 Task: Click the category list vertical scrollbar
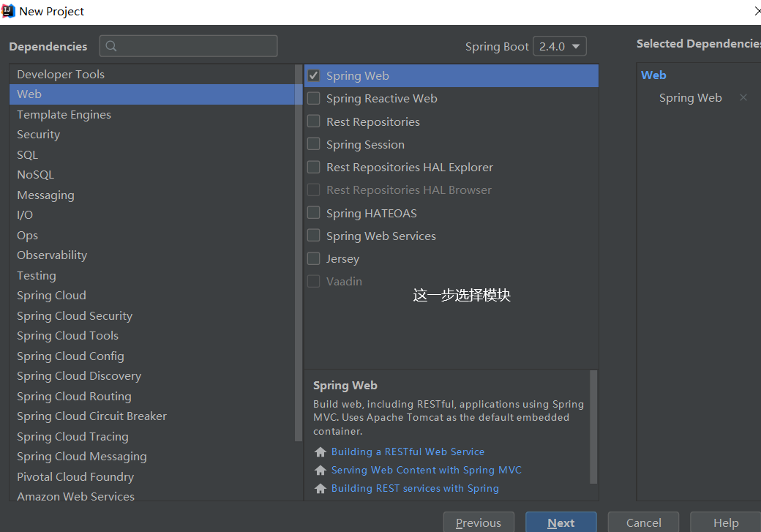[x=299, y=252]
